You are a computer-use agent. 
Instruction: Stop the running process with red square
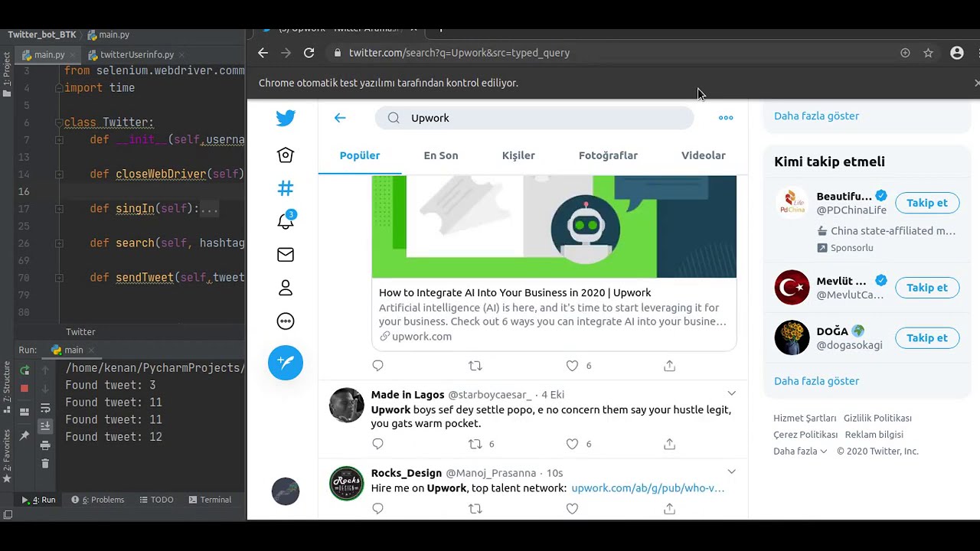(x=24, y=389)
